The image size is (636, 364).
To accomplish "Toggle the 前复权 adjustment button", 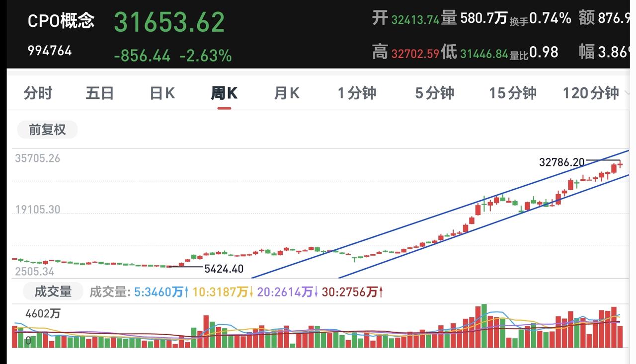I will pyautogui.click(x=47, y=130).
